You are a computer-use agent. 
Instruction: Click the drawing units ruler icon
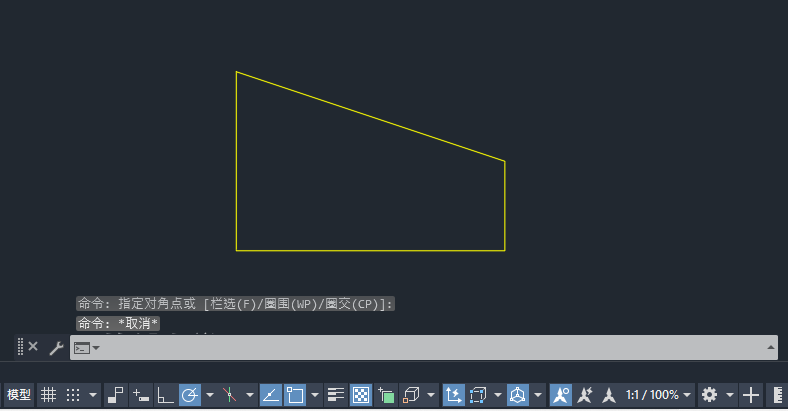[778, 395]
